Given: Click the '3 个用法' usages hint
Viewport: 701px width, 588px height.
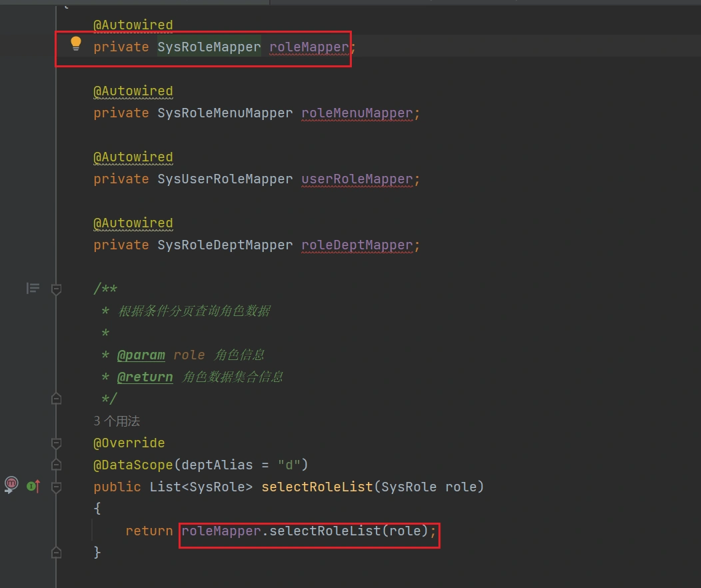Looking at the screenshot, I should tap(117, 421).
